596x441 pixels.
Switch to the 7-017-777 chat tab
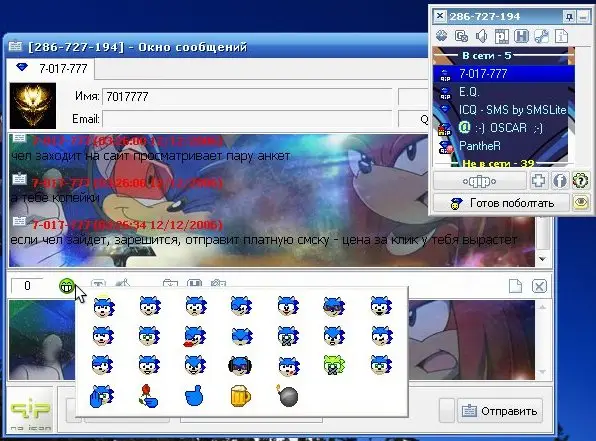51,69
